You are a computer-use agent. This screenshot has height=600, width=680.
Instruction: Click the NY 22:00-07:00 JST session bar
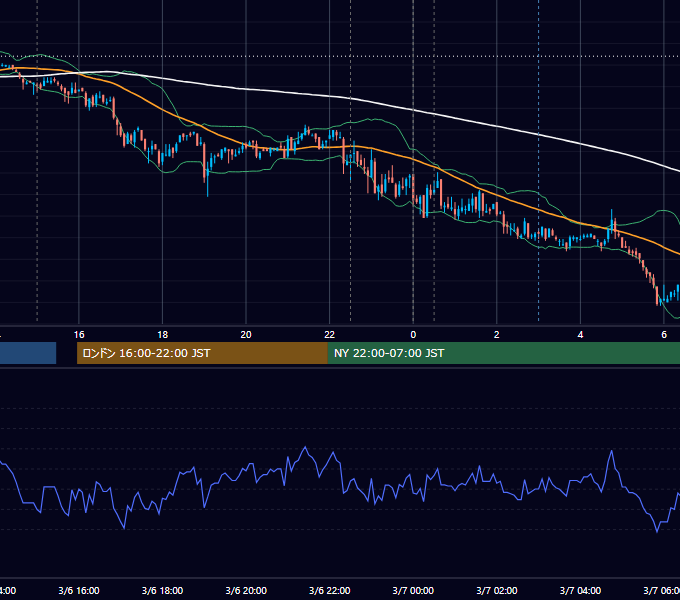503,353
